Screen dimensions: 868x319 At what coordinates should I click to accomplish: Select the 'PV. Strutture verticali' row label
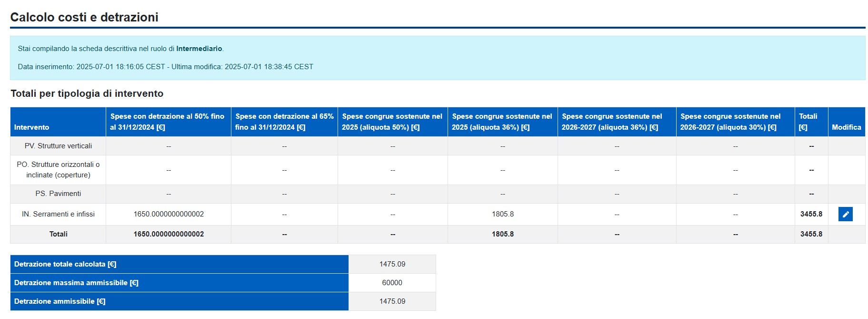pos(58,146)
